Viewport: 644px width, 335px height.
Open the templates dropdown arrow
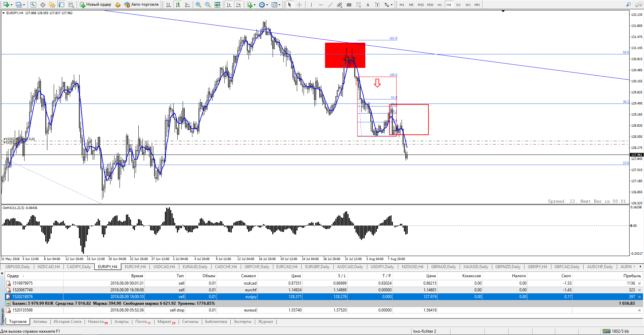(279, 5)
